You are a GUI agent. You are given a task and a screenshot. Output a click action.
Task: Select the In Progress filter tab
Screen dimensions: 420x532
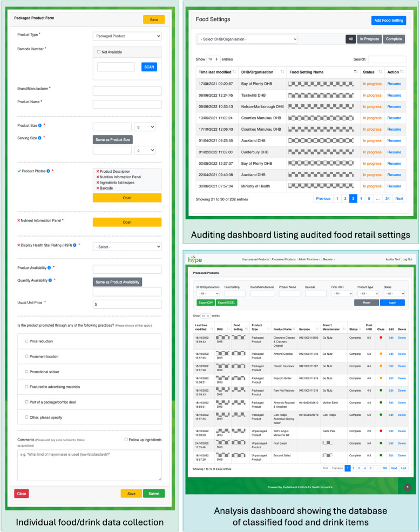coord(369,39)
